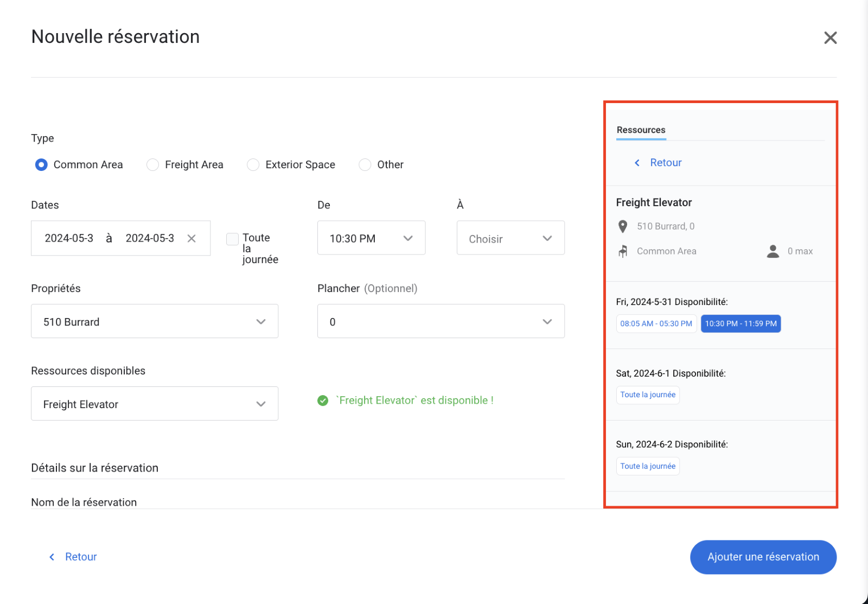Click the green availability checkmark icon
Viewport: 868px width, 604px height.
[x=323, y=400]
